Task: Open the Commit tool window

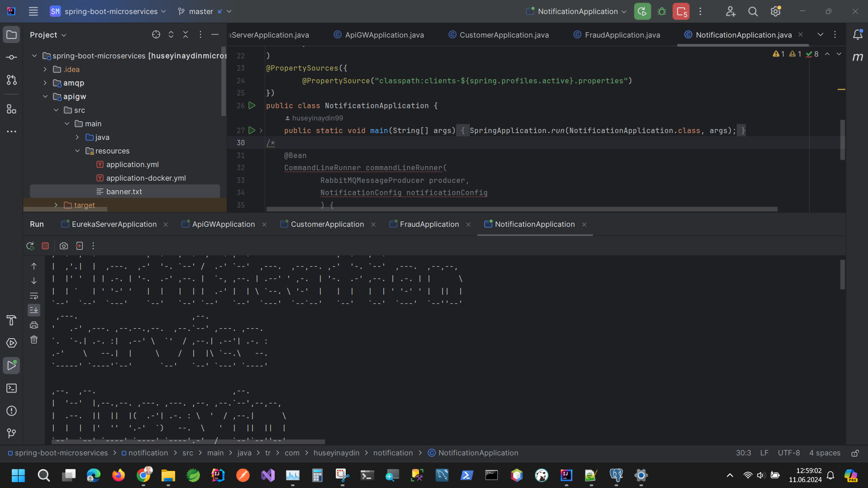Action: click(12, 57)
